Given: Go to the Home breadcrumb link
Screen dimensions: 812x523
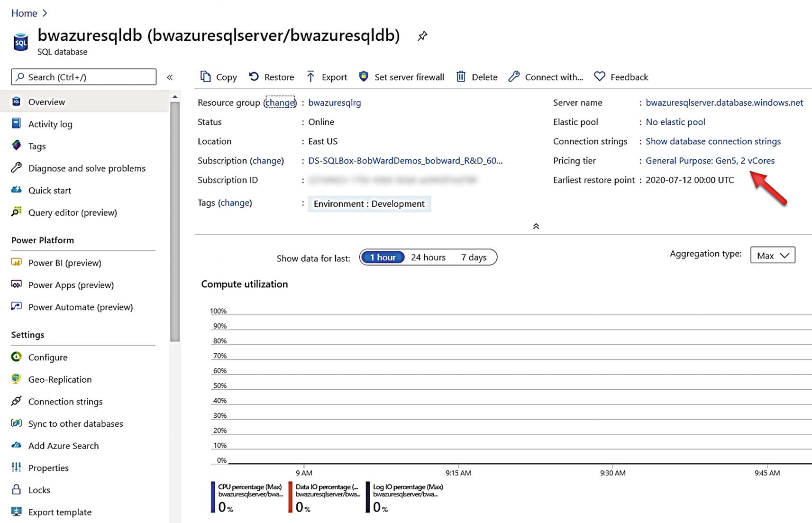Looking at the screenshot, I should pos(24,13).
